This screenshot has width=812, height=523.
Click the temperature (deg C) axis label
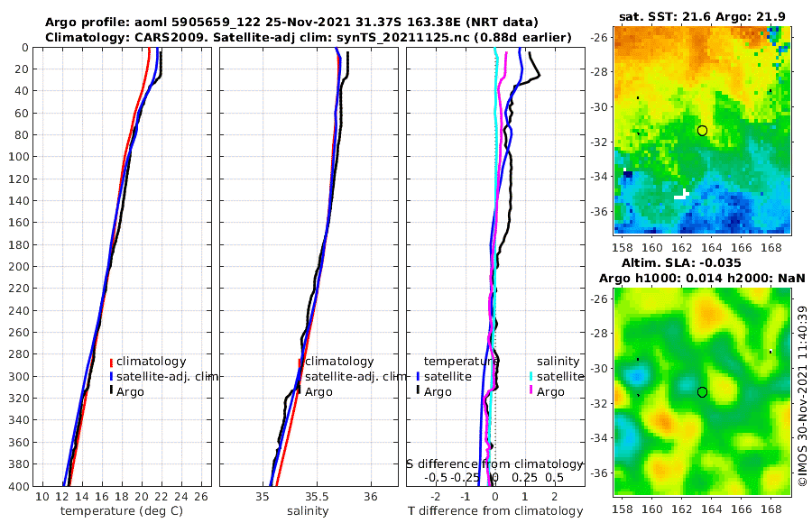pyautogui.click(x=122, y=511)
